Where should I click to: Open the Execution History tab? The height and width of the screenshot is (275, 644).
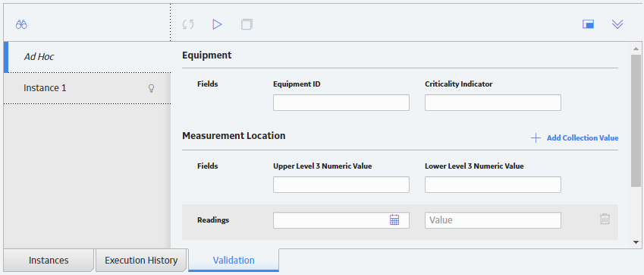(x=141, y=261)
